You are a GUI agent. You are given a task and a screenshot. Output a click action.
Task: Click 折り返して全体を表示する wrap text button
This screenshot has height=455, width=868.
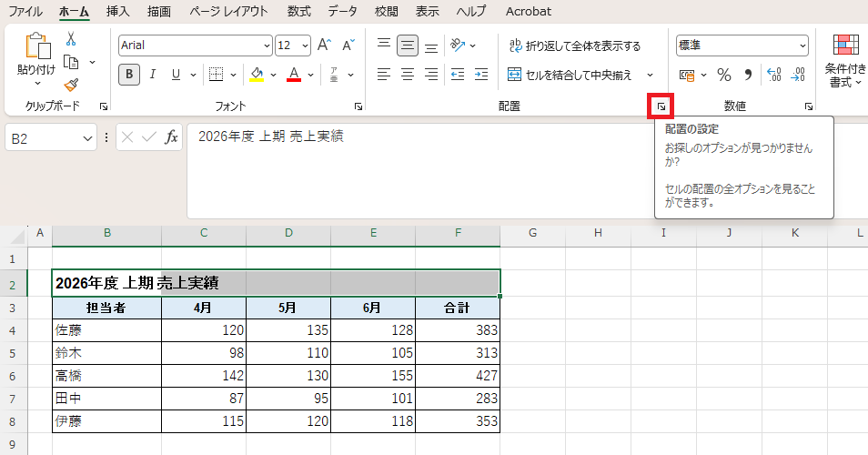[575, 45]
